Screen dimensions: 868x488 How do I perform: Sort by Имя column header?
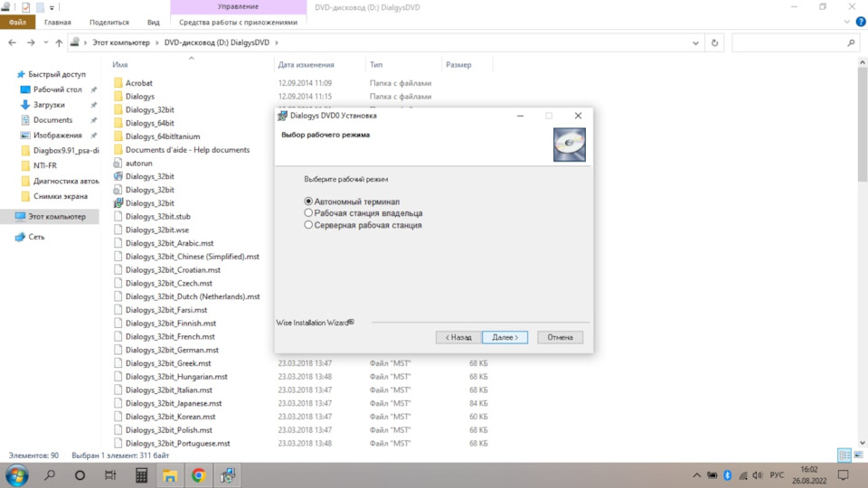pos(120,65)
